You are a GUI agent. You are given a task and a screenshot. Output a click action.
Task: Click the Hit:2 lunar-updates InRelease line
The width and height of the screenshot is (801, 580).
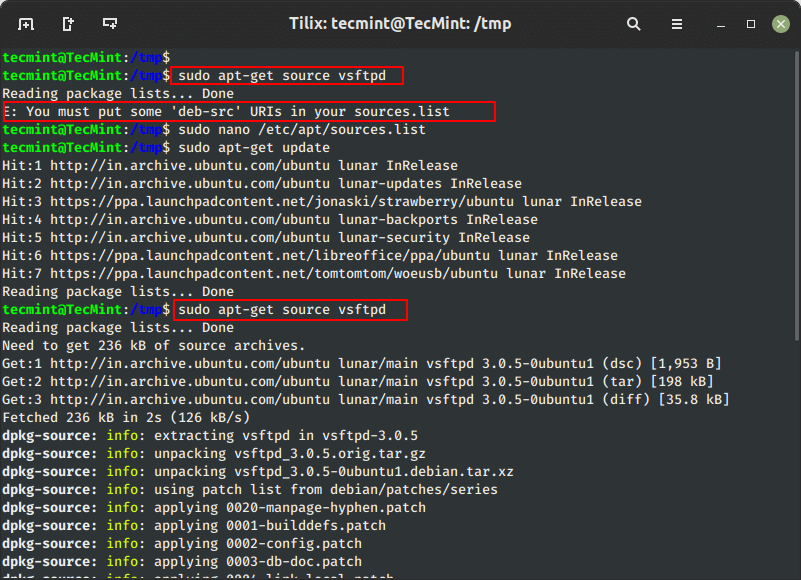click(x=262, y=183)
